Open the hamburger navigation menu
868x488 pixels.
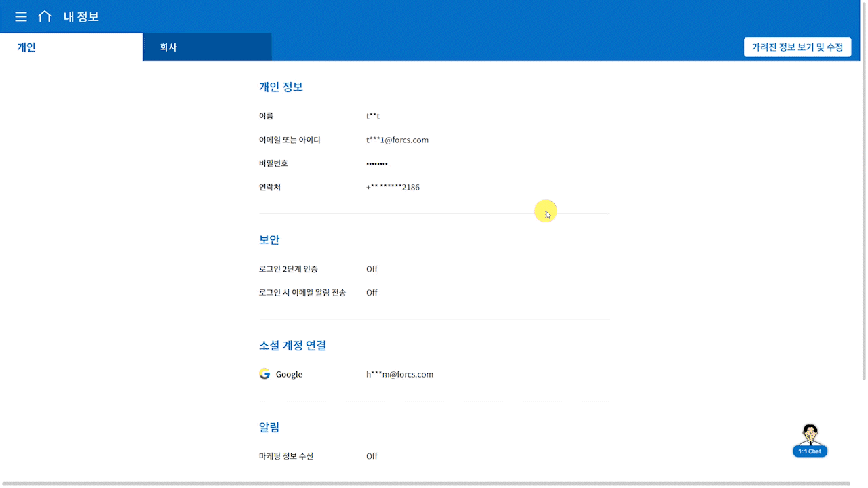[21, 16]
